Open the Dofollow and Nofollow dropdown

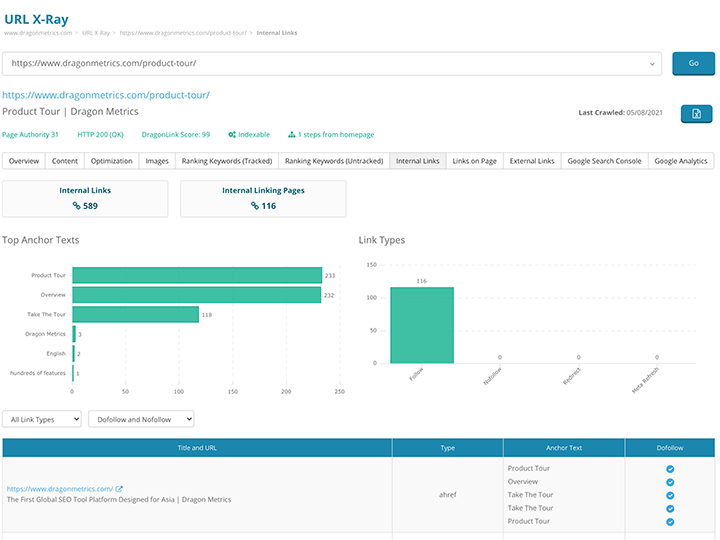[141, 419]
